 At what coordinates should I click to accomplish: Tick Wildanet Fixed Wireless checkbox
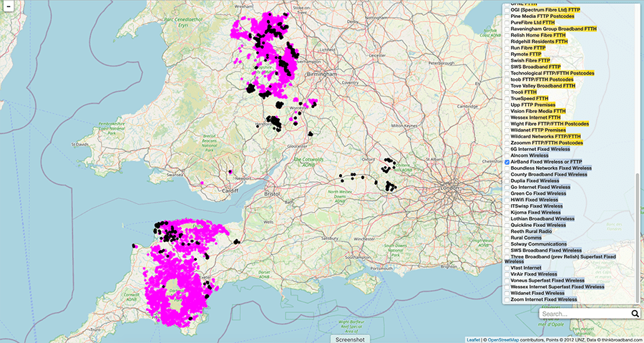point(507,294)
